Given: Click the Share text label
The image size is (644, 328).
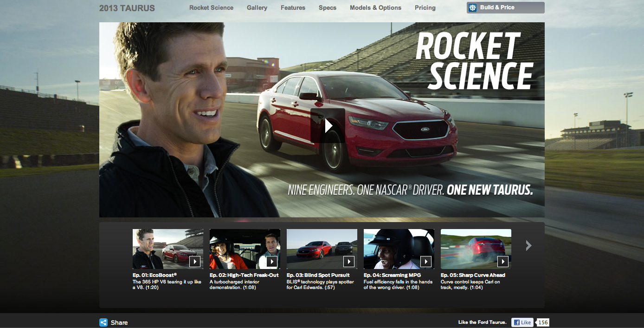Looking at the screenshot, I should [x=119, y=322].
